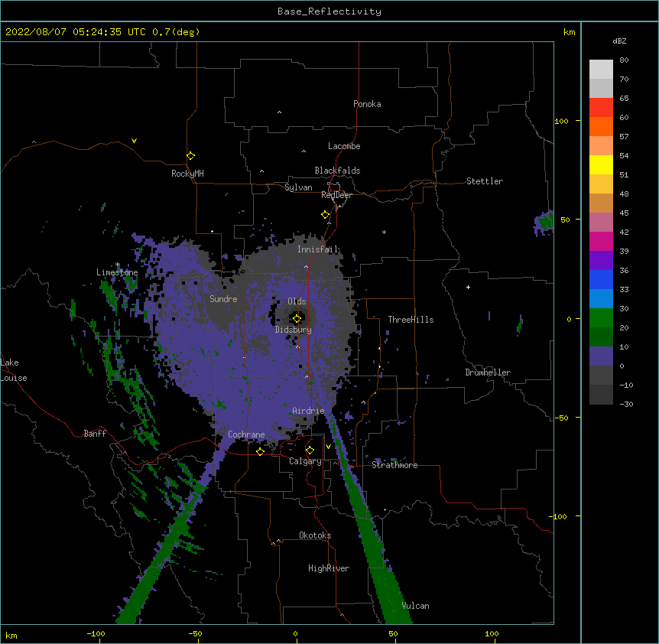
Task: Click the yellow V marker northwest of RockyMH
Action: click(x=134, y=141)
